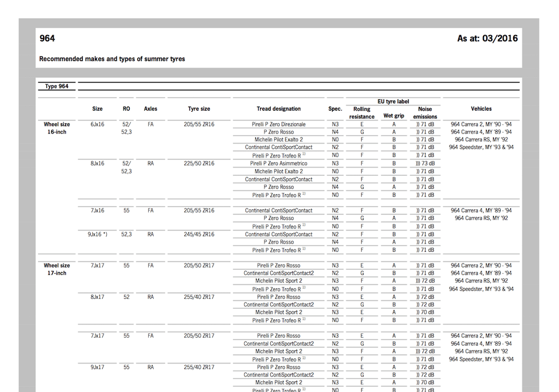Click the "Axles" column header
This screenshot has height=392, width=559.
[150, 108]
